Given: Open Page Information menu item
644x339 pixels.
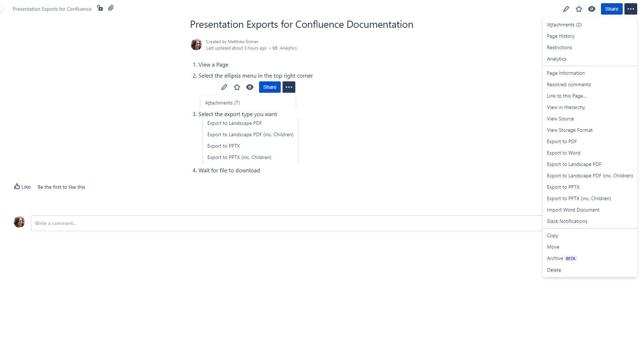Looking at the screenshot, I should 590,73.
